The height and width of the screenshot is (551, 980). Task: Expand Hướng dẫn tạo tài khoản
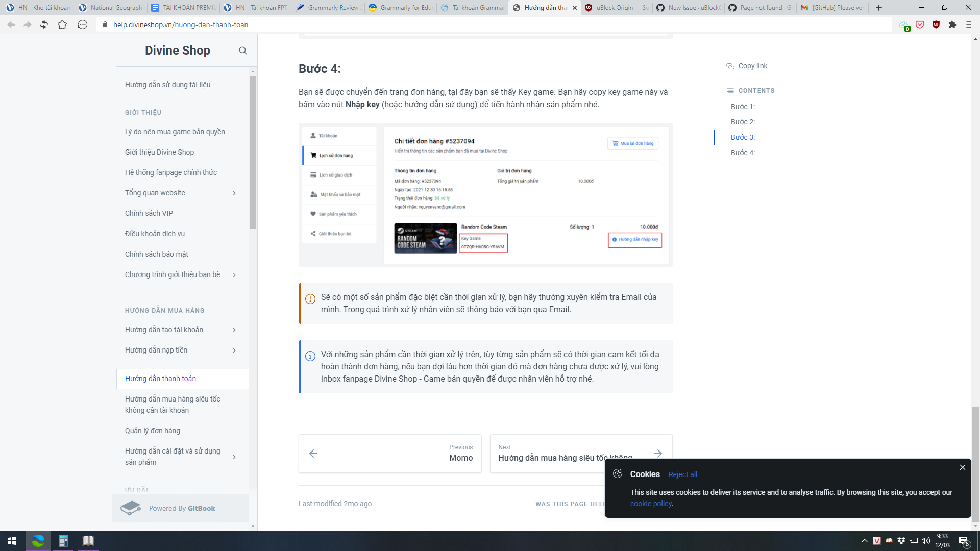[235, 330]
